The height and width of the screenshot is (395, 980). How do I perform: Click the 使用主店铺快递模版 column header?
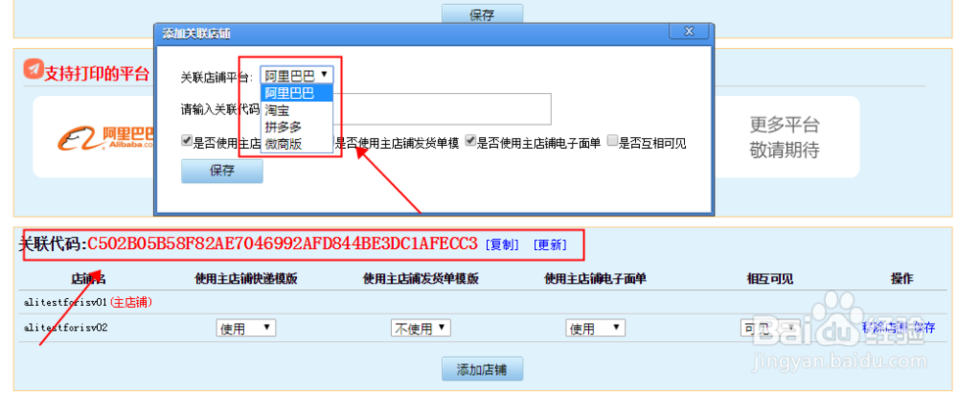[x=246, y=279]
